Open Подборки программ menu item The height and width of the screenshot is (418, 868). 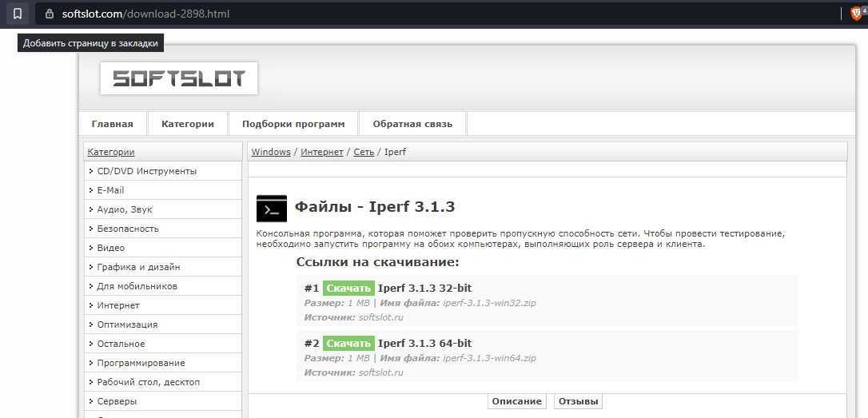[x=293, y=124]
